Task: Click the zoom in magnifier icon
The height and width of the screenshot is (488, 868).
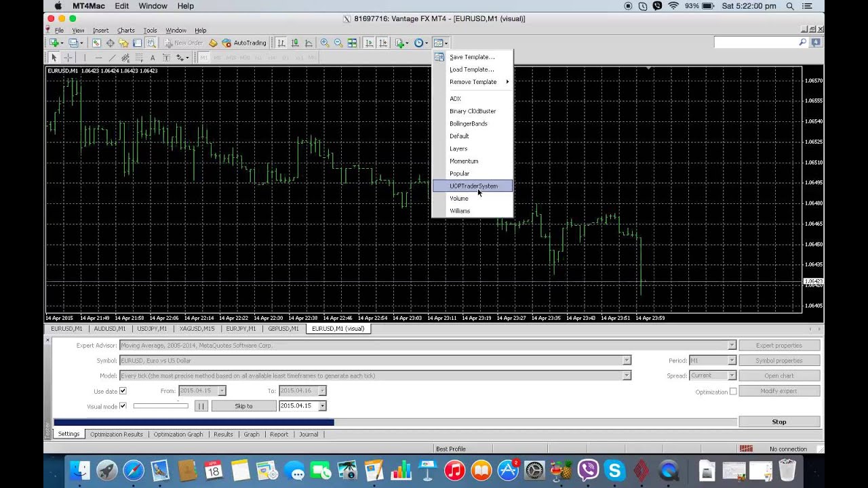Action: click(325, 43)
